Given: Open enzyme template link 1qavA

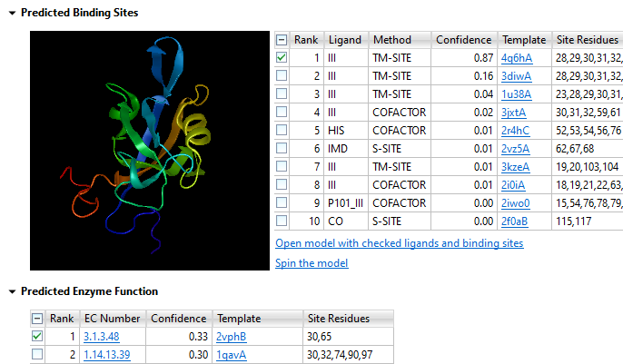Looking at the screenshot, I should [232, 355].
